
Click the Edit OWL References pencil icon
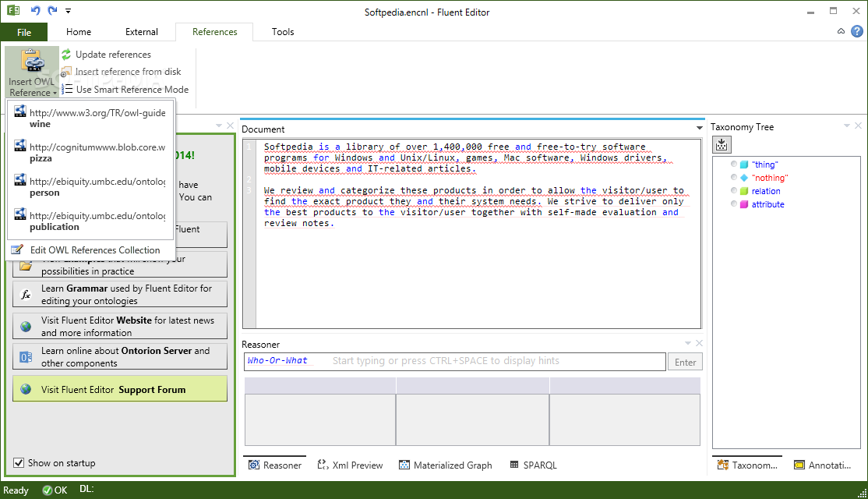coord(18,249)
